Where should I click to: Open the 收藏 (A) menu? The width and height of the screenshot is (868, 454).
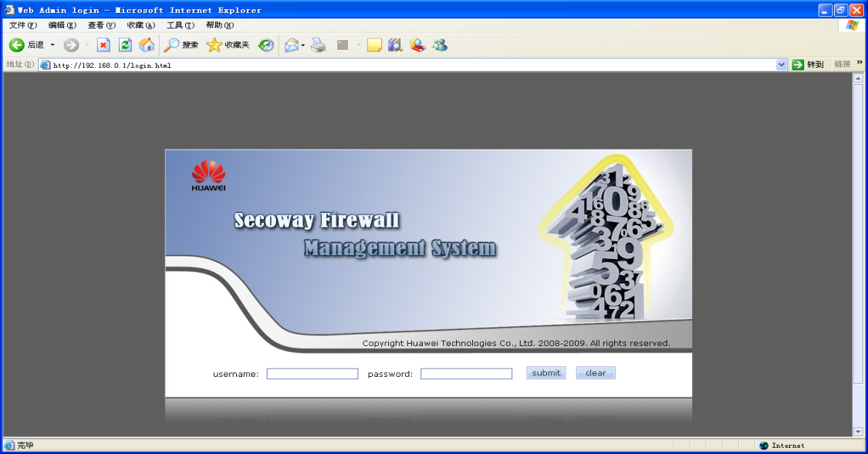tap(140, 25)
